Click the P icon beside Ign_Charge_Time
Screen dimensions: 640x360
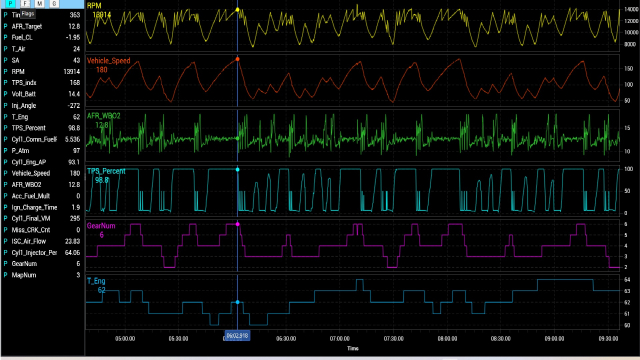[x=5, y=207]
